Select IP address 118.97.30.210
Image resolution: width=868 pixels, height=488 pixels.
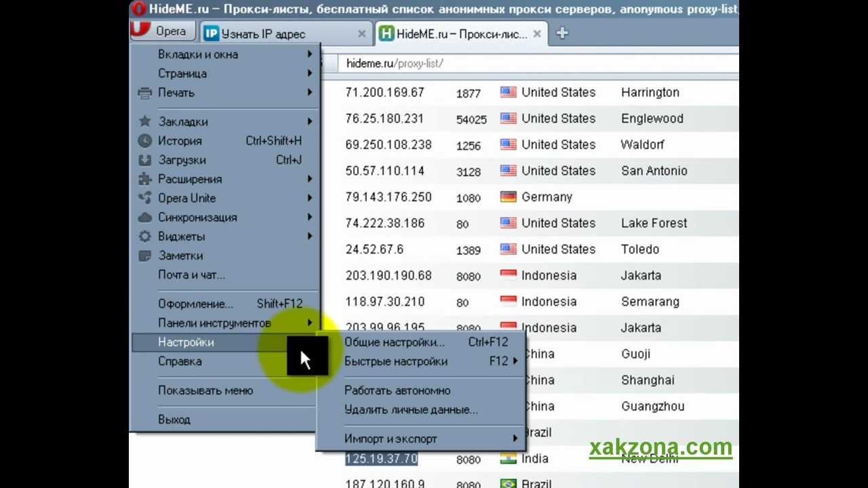(384, 302)
